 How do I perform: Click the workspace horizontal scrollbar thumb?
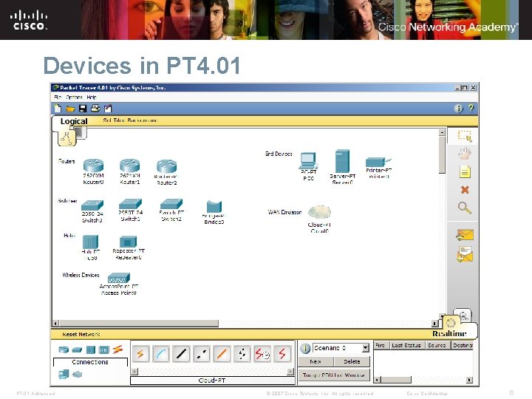139,324
